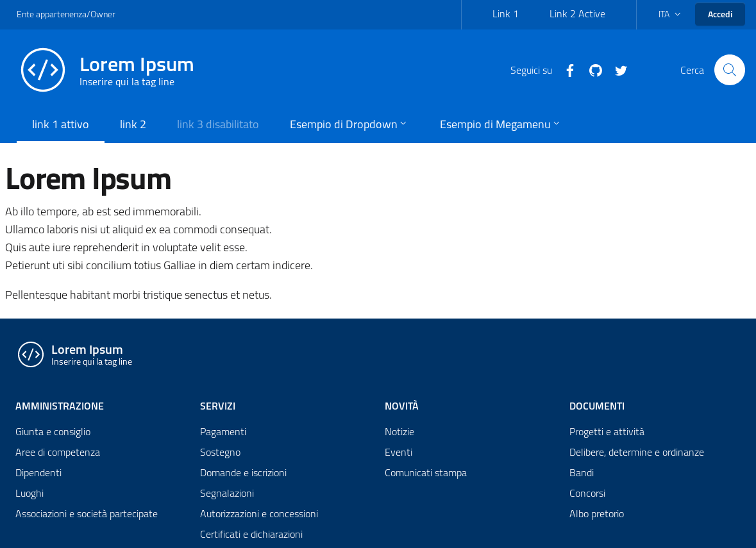Open the Albo pretorio footer link
Image resolution: width=756 pixels, height=548 pixels.
(596, 514)
